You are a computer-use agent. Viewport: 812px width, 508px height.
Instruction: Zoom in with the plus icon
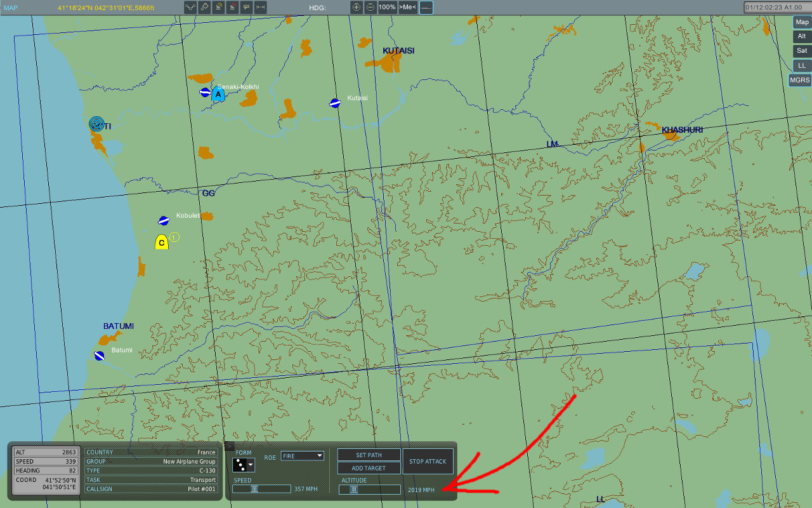click(x=357, y=8)
